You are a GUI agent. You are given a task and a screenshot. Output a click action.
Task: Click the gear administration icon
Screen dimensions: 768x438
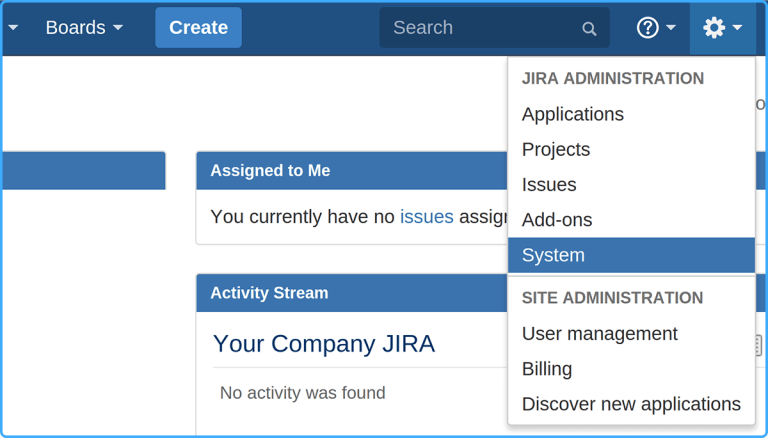click(714, 28)
